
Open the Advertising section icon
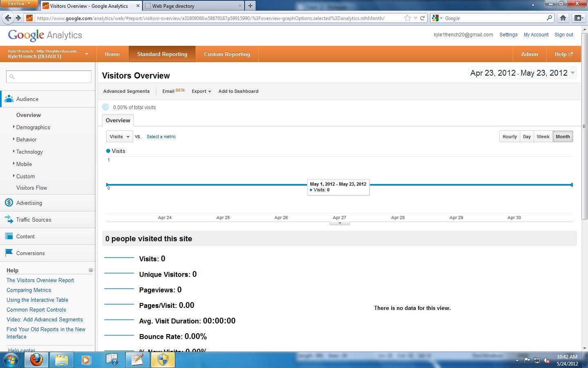click(9, 203)
